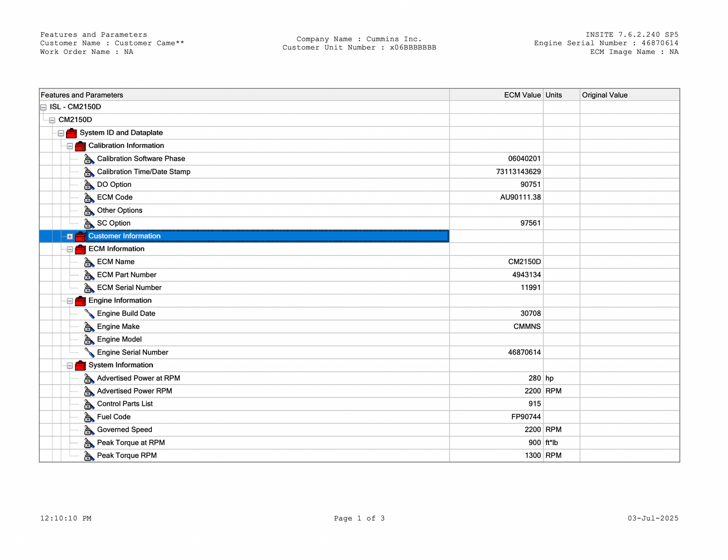Select the Calibration Software Phase parameter
Screen dimensions: 728x560
[141, 159]
